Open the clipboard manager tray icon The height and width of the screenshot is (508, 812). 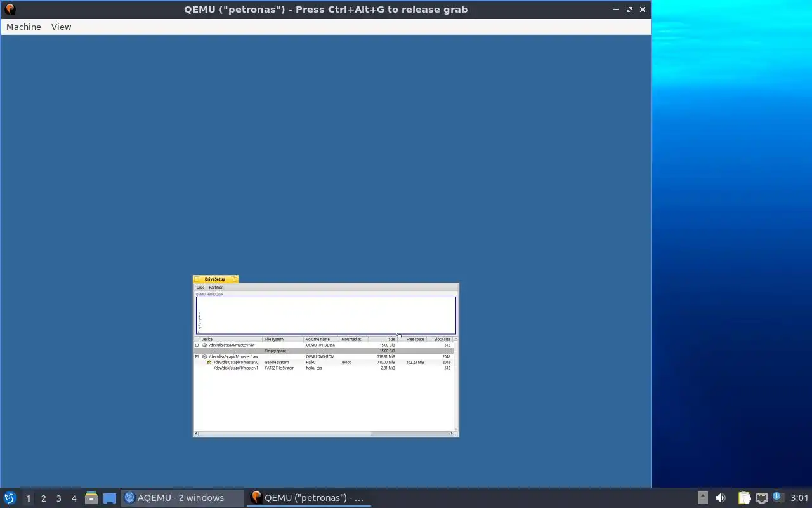pyautogui.click(x=744, y=498)
